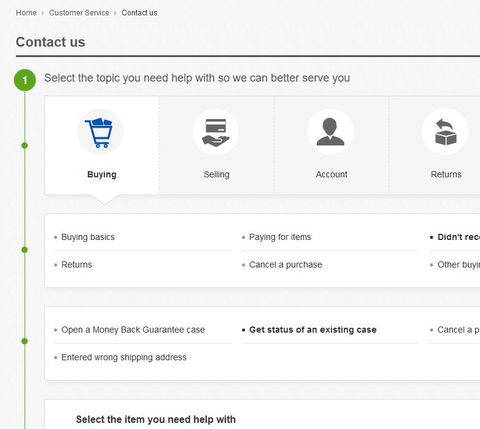Choose Entered wrong shipping address option

(124, 357)
